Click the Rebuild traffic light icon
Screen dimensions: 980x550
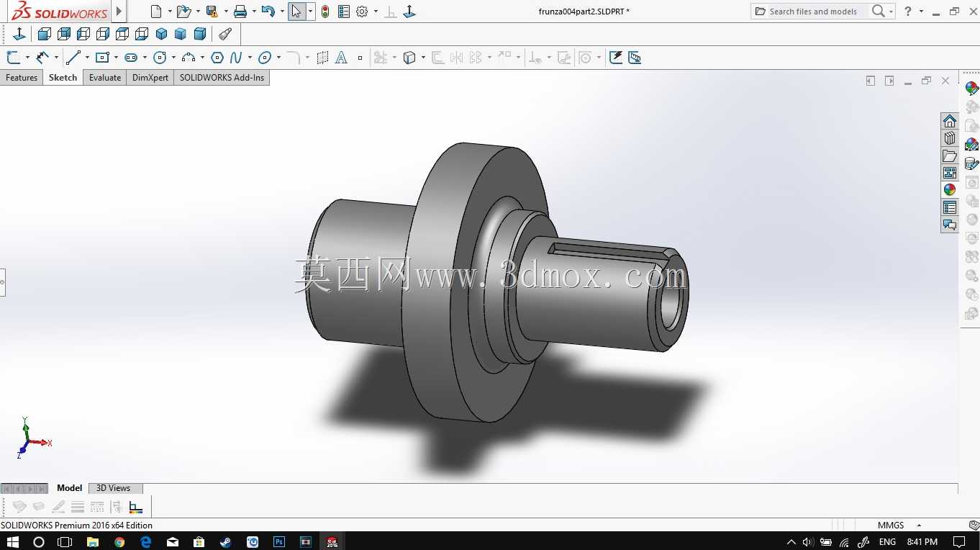pos(325,12)
